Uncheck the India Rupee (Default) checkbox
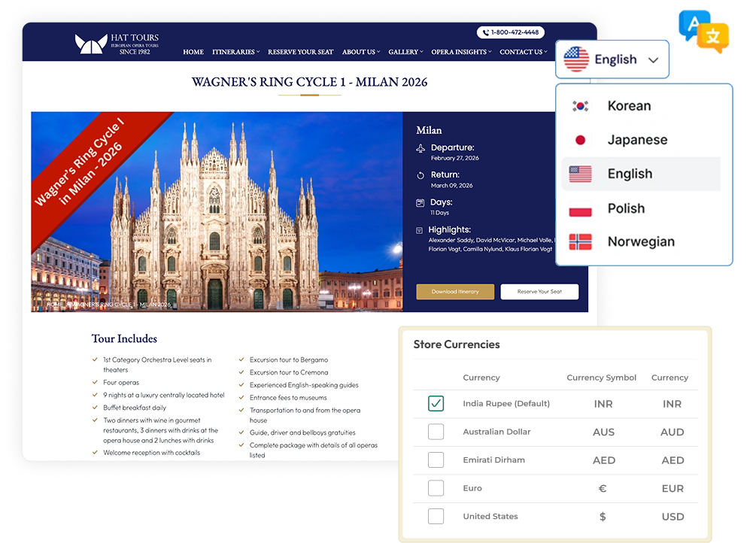756x543 pixels. 436,403
